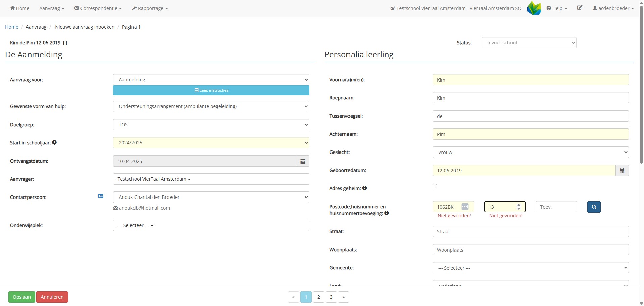The height and width of the screenshot is (306, 644).
Task: Click the current page 1 button
Action: 306,297
